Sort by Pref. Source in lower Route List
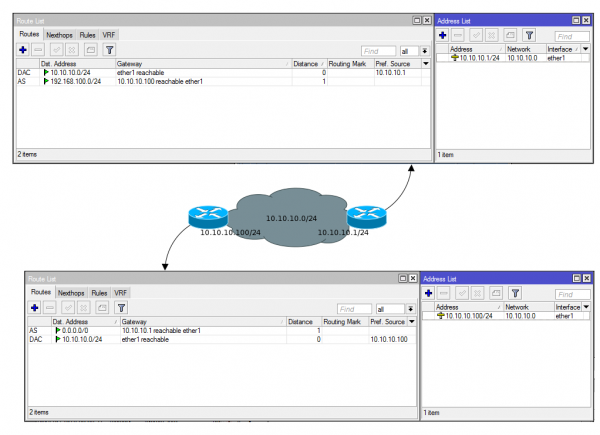 tap(388, 322)
